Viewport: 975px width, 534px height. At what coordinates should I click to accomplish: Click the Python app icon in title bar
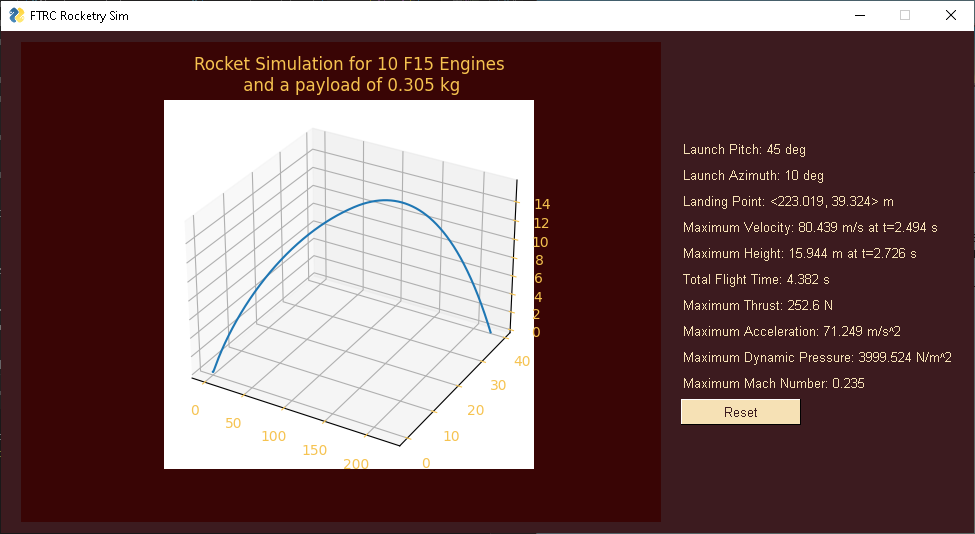[x=17, y=16]
